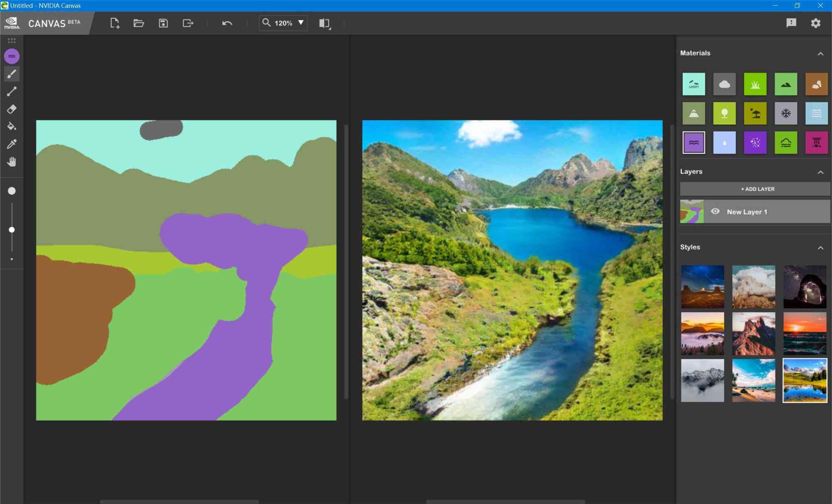Screen dimensions: 832x504
Task: Click the Undo button
Action: click(226, 22)
